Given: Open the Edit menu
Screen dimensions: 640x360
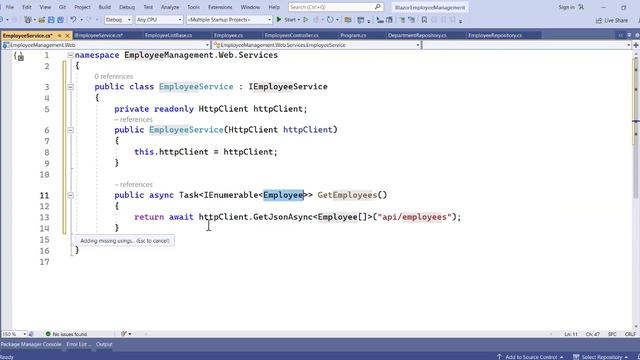Looking at the screenshot, I should [27, 7].
